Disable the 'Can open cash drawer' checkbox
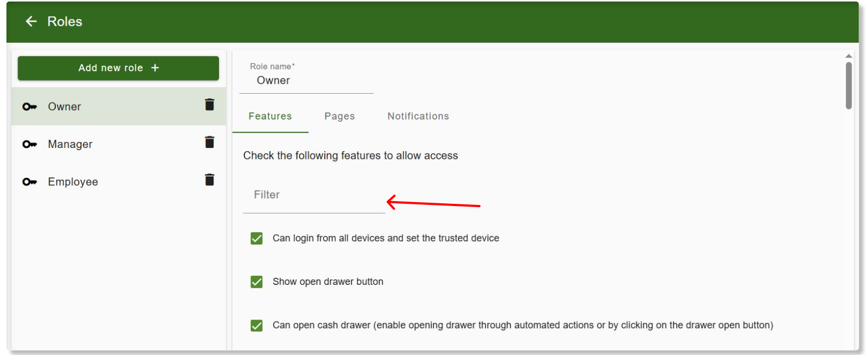This screenshot has width=868, height=355. point(256,325)
